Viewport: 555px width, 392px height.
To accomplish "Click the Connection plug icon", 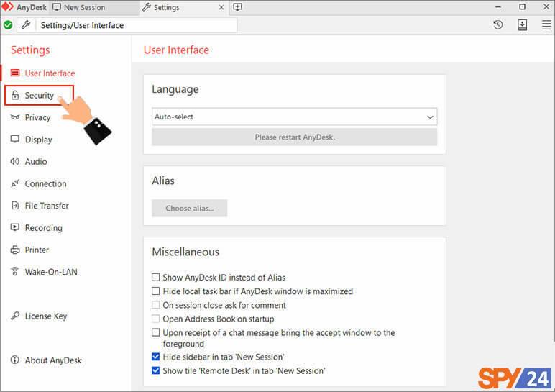I will tap(15, 183).
